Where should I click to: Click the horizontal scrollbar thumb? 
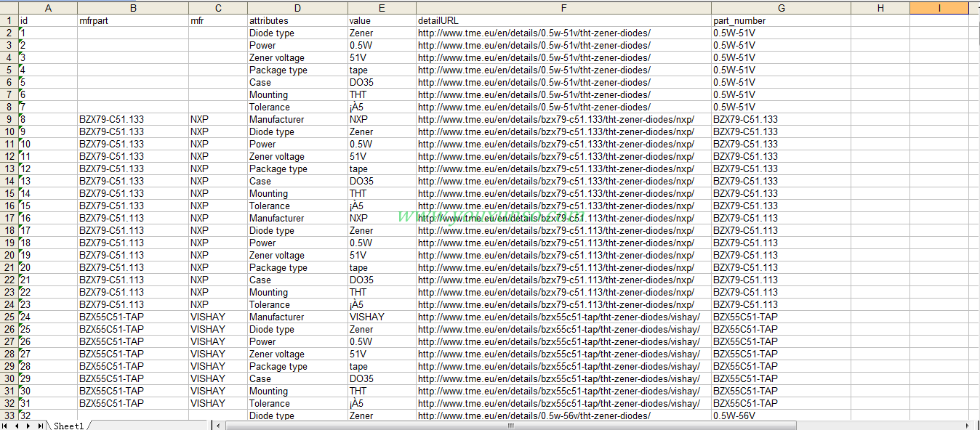[510, 426]
